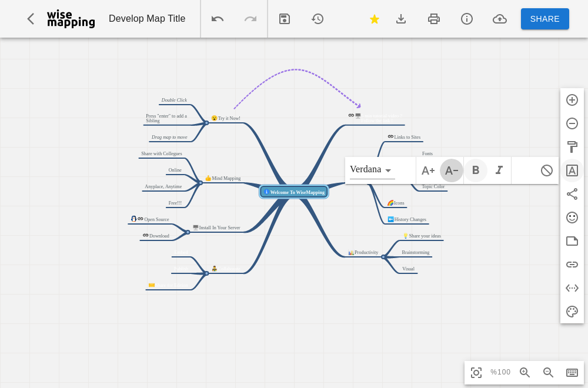
Task: Toggle bold formatting
Action: [476, 170]
